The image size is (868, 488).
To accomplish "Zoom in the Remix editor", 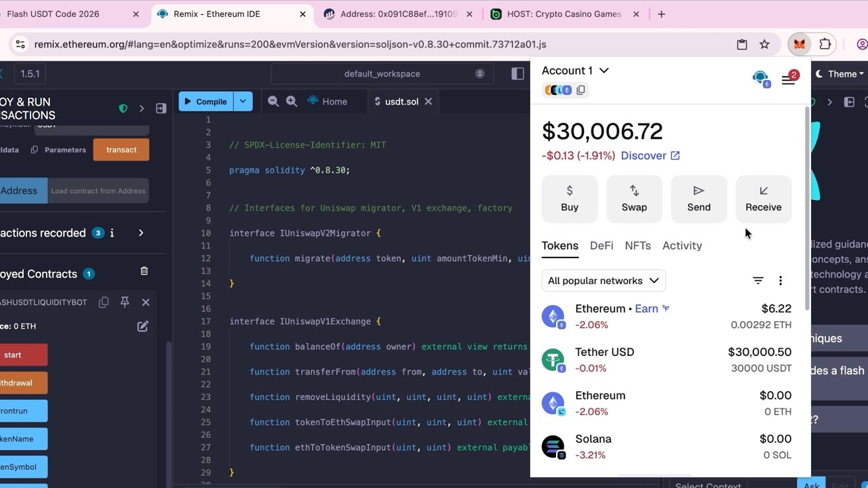I will pos(292,101).
